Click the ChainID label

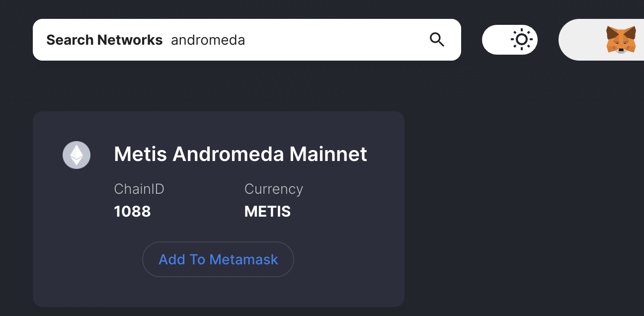click(139, 189)
